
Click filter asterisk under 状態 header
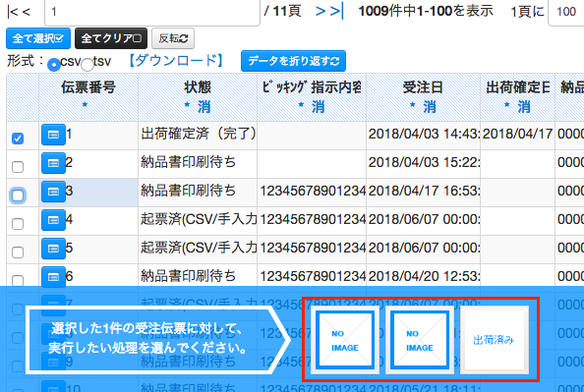(x=188, y=106)
